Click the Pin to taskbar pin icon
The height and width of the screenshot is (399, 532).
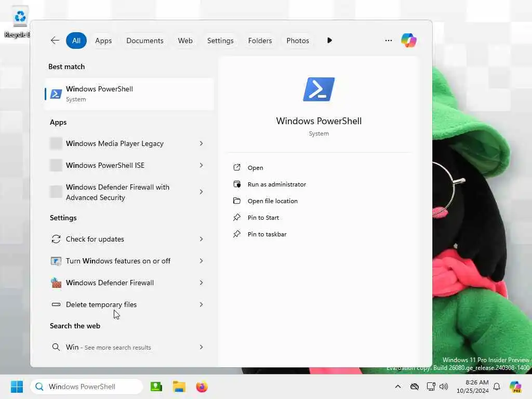pyautogui.click(x=237, y=234)
